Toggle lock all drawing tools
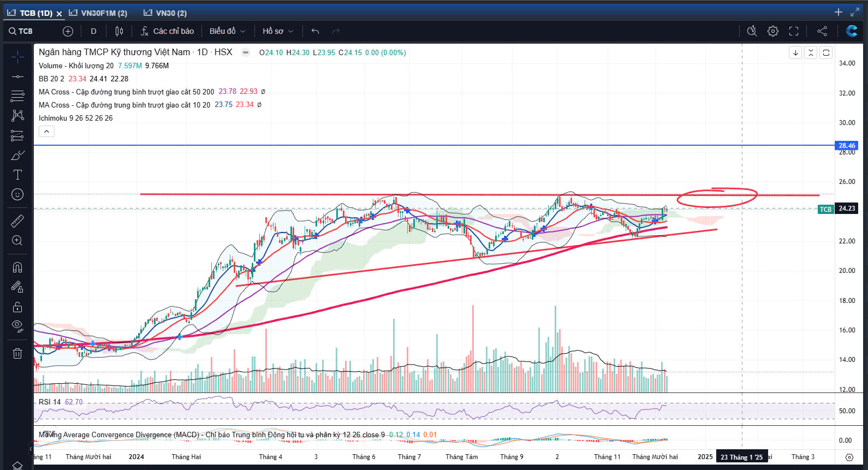This screenshot has height=470, width=868. click(x=17, y=307)
